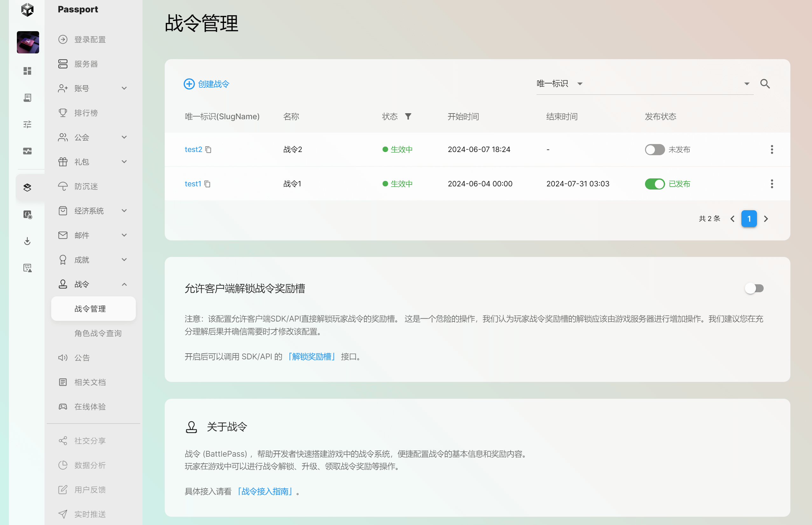Click the download icon in left rail
812x525 pixels.
coord(27,241)
